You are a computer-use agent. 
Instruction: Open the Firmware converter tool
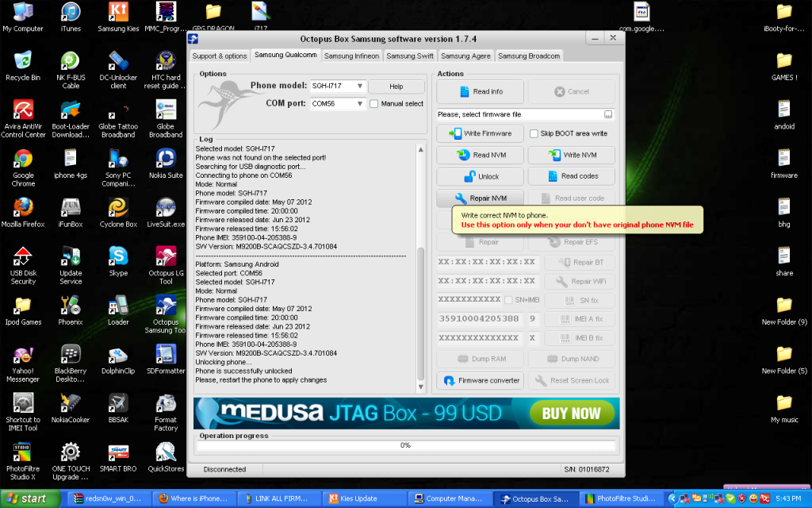click(480, 380)
